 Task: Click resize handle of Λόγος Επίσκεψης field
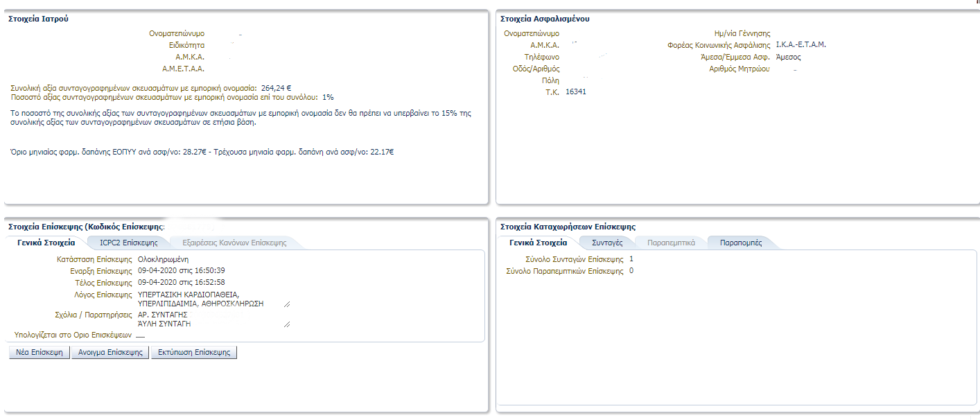[286, 304]
